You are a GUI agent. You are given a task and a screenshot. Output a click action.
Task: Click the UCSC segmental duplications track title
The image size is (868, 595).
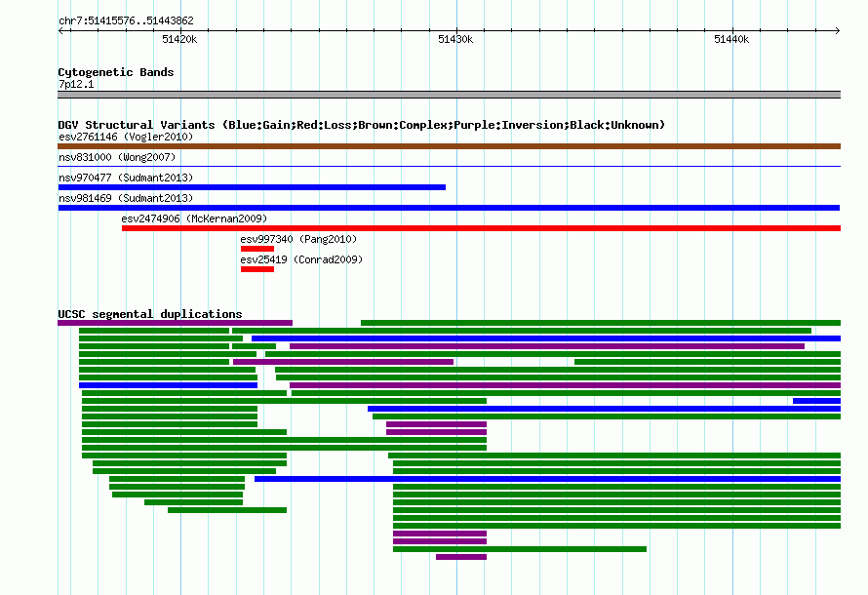pos(150,314)
